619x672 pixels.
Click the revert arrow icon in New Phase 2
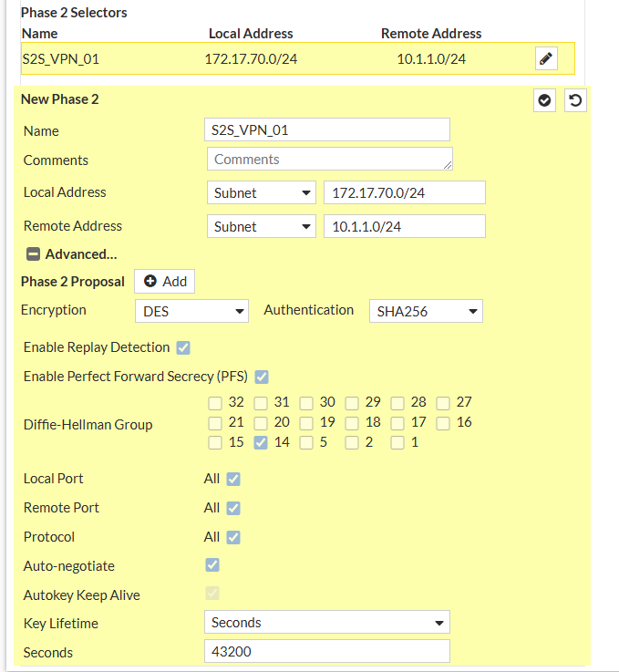pos(575,100)
